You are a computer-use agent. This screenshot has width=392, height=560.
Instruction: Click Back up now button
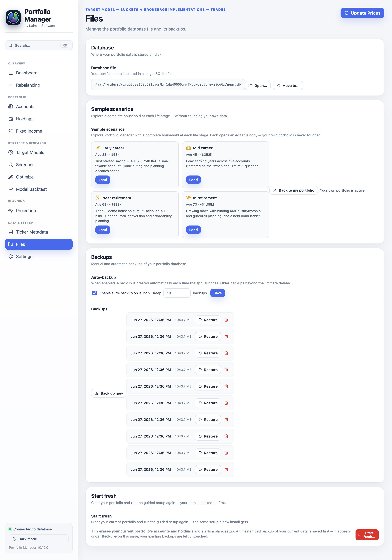(x=109, y=393)
